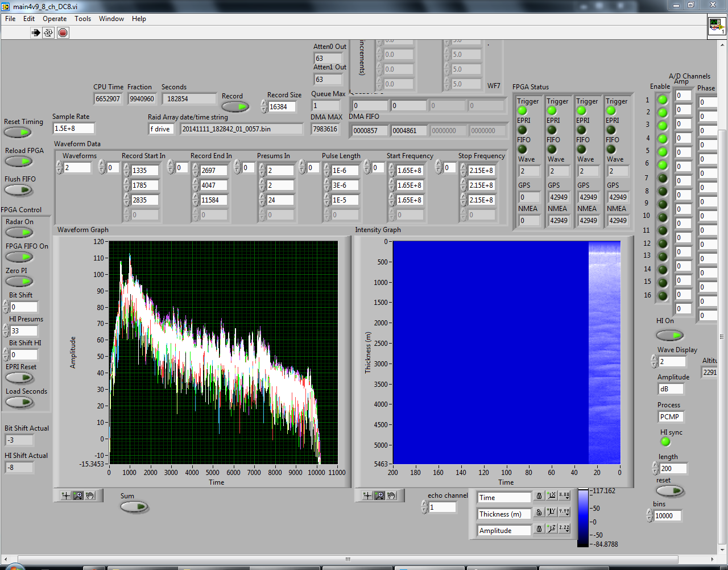728x570 pixels.
Task: Click the Run Continuously toolbar icon
Action: tap(49, 32)
